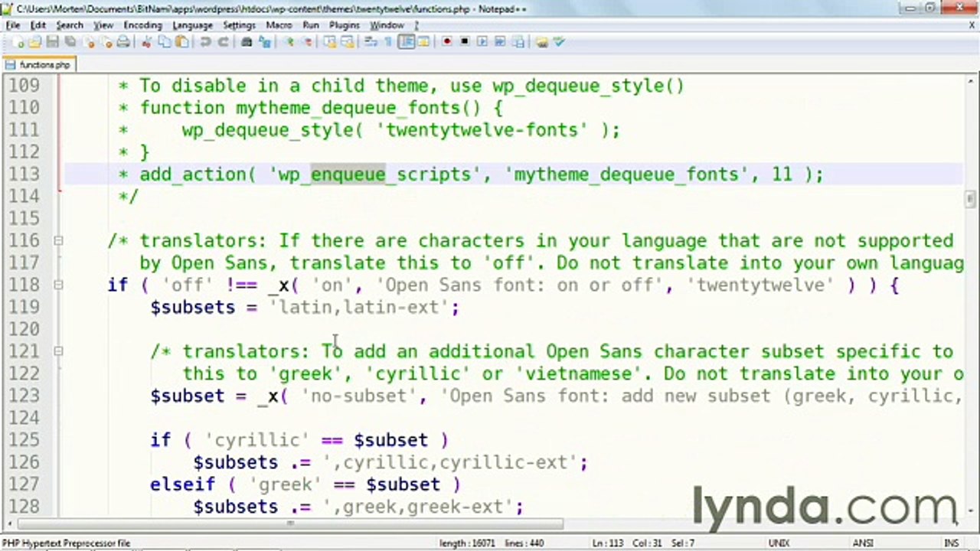Open the Macro menu
Image resolution: width=980 pixels, height=551 pixels.
279,25
